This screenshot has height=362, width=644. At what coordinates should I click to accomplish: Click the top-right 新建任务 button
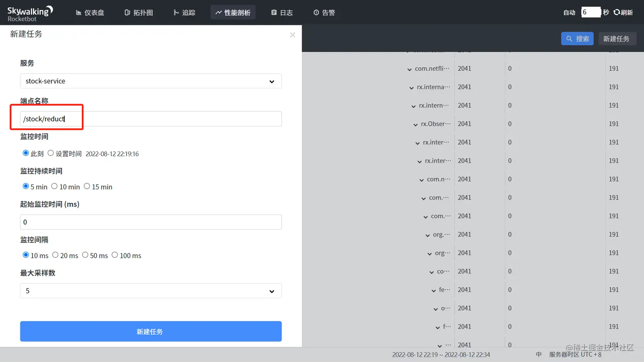click(x=617, y=39)
